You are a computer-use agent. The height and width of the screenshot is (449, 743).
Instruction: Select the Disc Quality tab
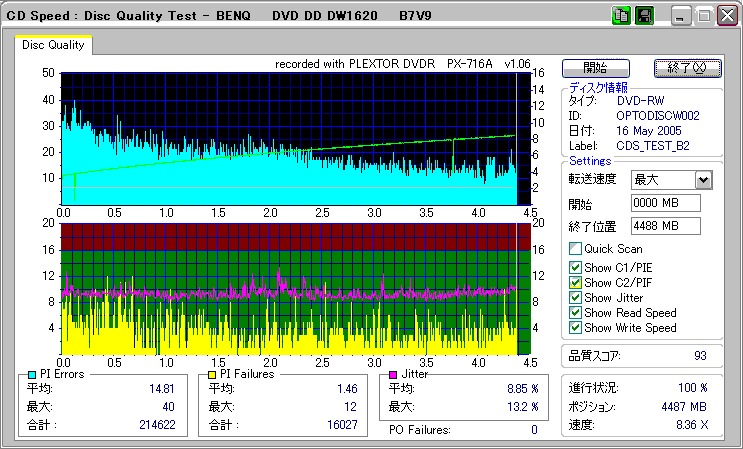coord(53,45)
